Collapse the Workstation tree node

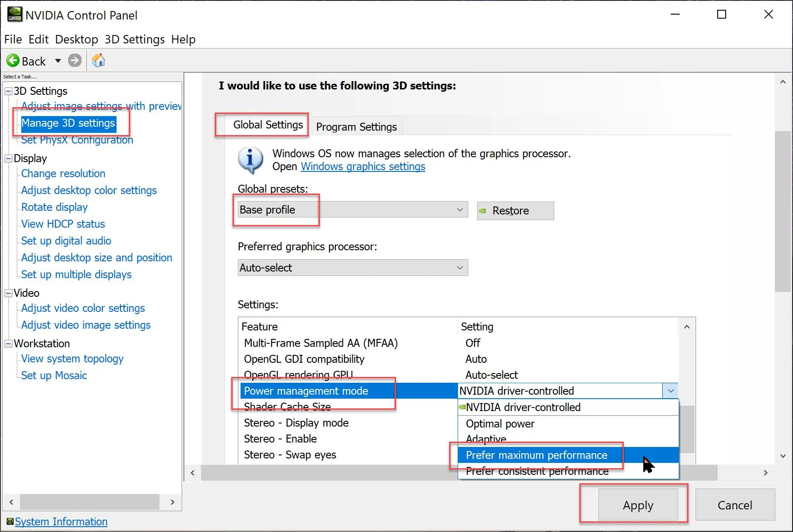8,344
